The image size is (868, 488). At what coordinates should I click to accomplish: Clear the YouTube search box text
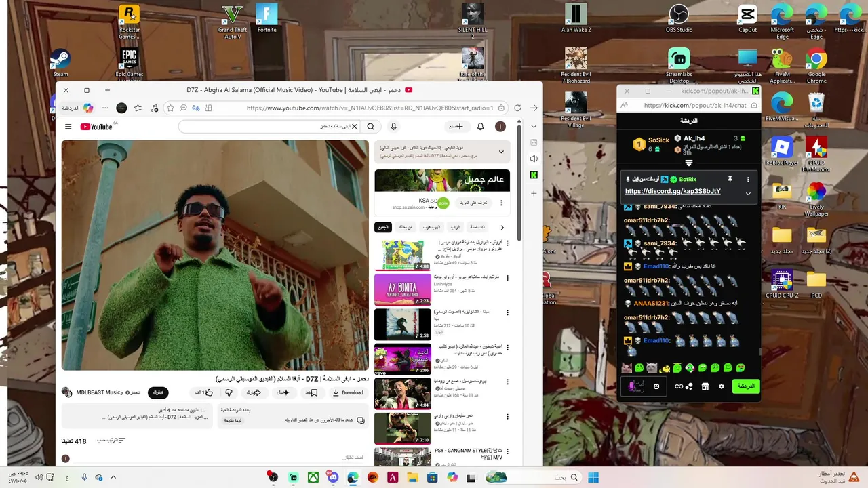click(x=354, y=127)
